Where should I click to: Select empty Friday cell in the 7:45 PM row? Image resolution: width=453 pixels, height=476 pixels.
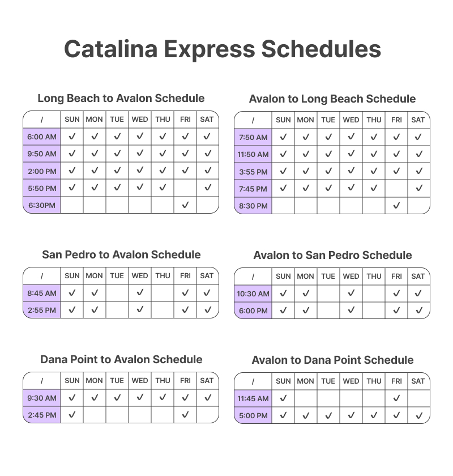[396, 188]
